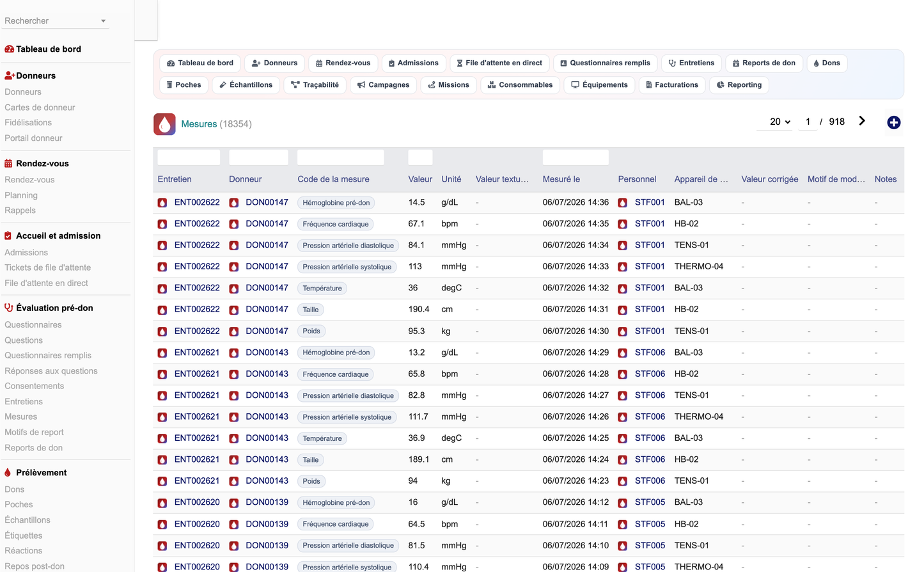Image resolution: width=924 pixels, height=572 pixels.
Task: Open Traçabilité from the top toolbar
Action: tap(315, 85)
